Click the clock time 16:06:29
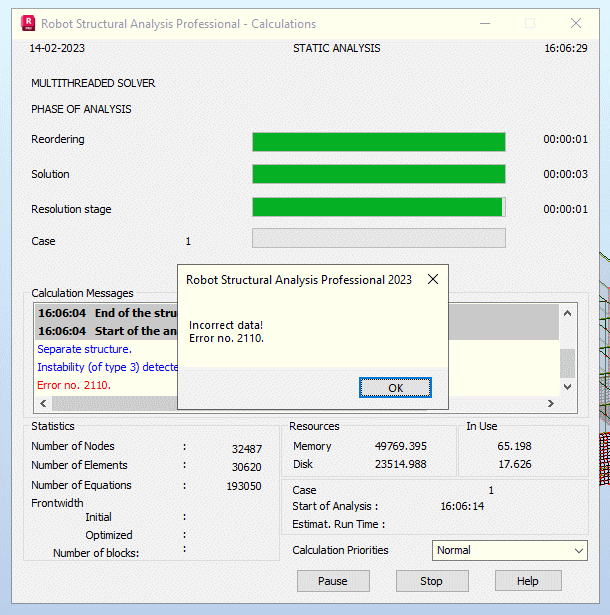The width and height of the screenshot is (610, 615). (566, 48)
